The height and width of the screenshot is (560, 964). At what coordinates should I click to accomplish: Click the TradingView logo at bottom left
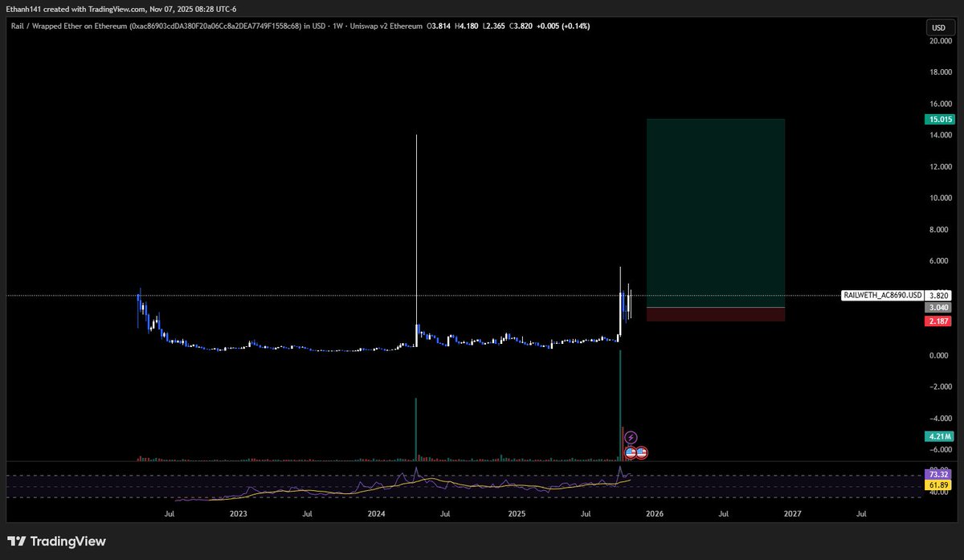[x=56, y=542]
